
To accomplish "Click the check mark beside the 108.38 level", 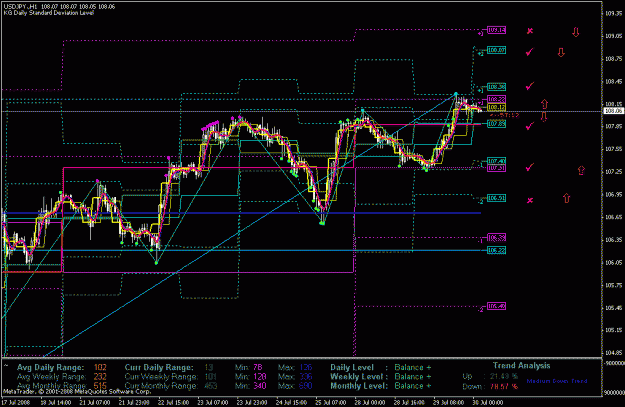I will click(x=529, y=86).
